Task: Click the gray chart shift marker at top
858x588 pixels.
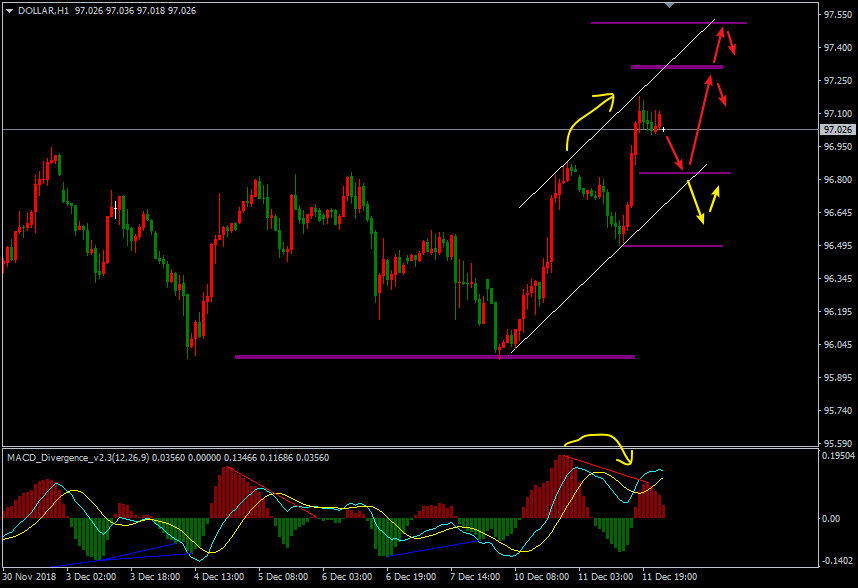Action: 670,5
